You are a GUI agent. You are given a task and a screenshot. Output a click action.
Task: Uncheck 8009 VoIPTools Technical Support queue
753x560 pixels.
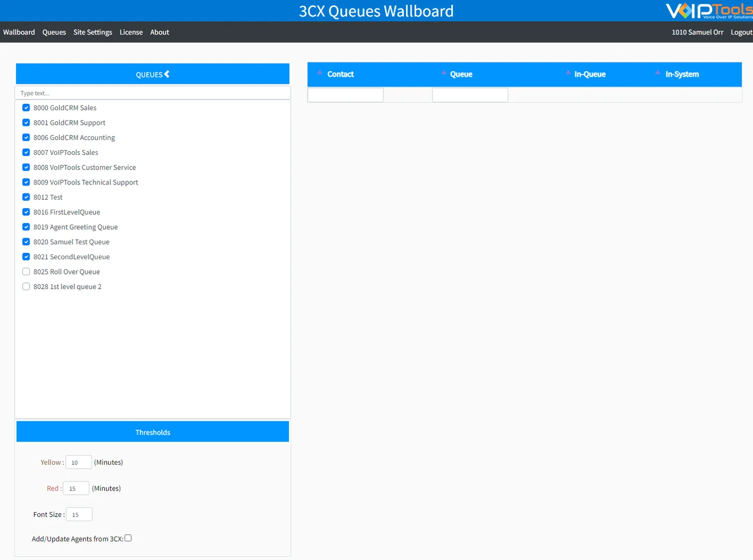[x=26, y=182]
